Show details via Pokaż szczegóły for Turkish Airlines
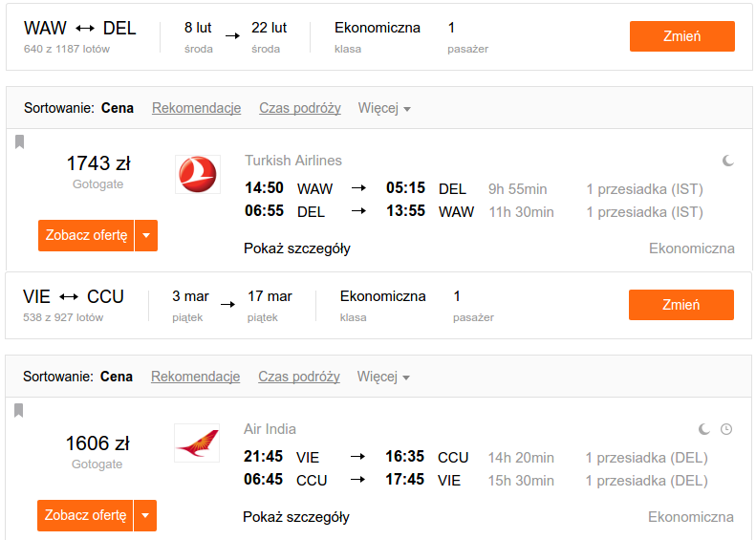The image size is (756, 540). coord(297,248)
